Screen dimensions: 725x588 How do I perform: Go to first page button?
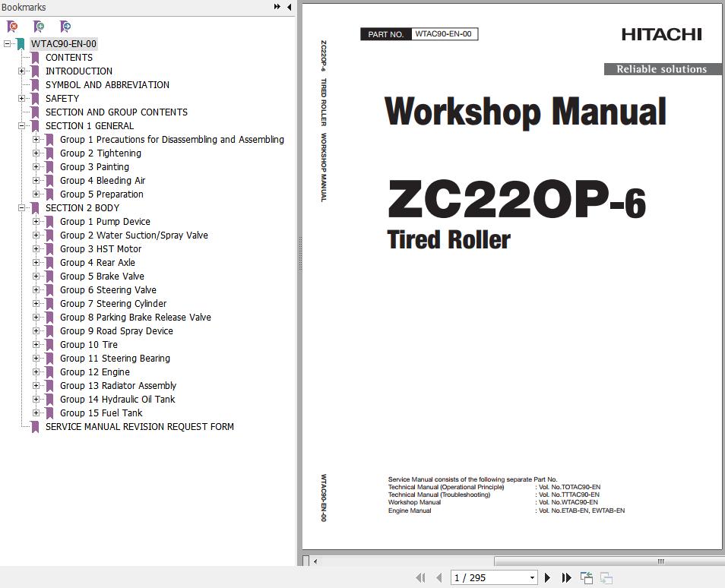(420, 577)
